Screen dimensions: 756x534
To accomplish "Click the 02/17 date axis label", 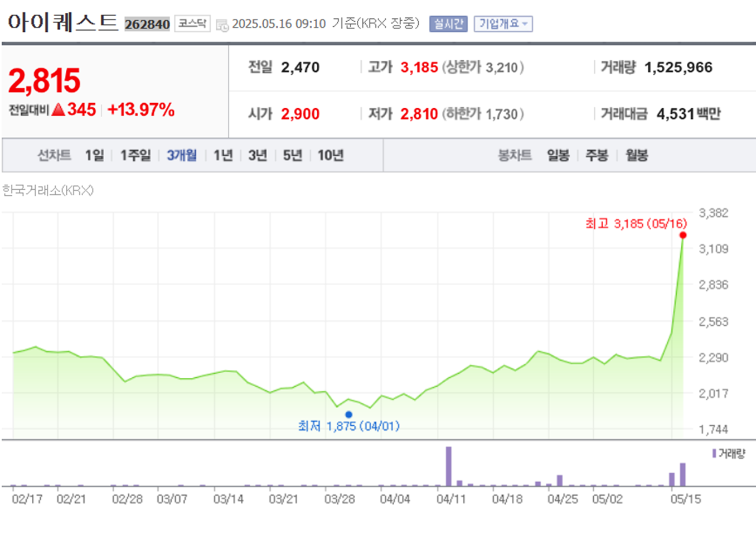I will coord(27,499).
